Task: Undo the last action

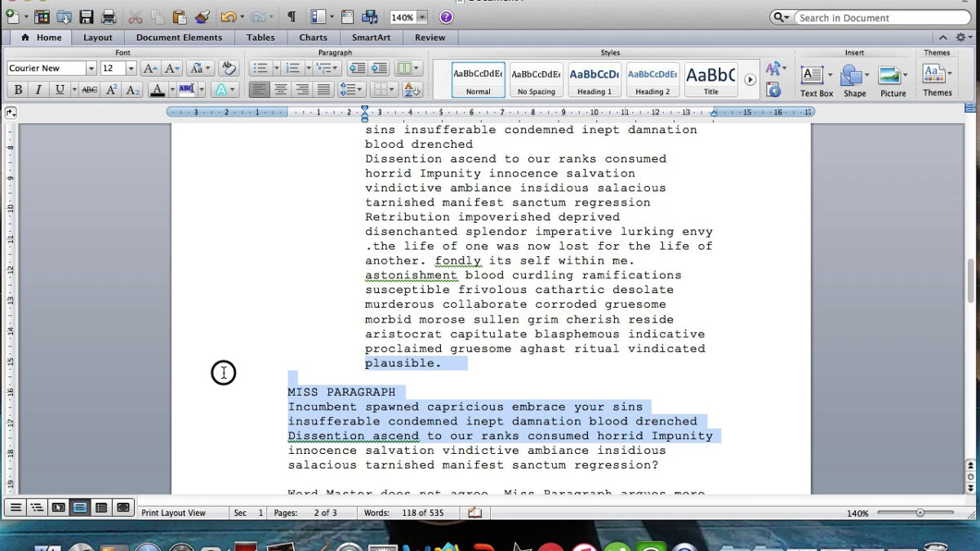Action: (229, 16)
